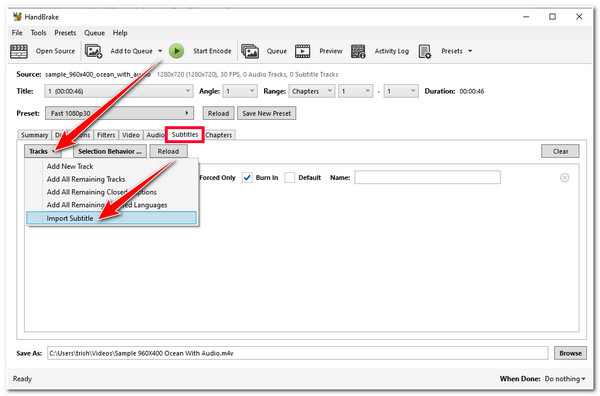Switch to the Subtitles tab
600x396 pixels.
(x=185, y=135)
